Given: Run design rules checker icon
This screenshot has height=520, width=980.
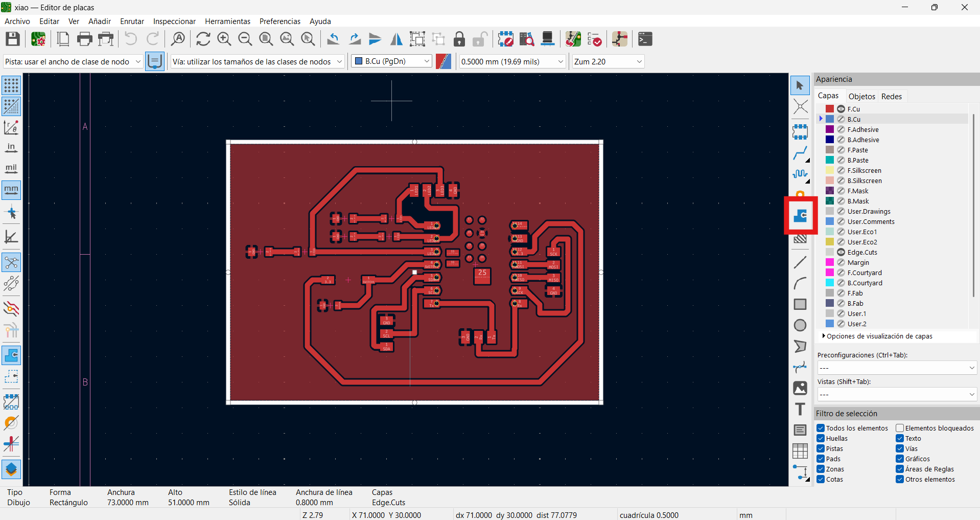Looking at the screenshot, I should tap(595, 39).
